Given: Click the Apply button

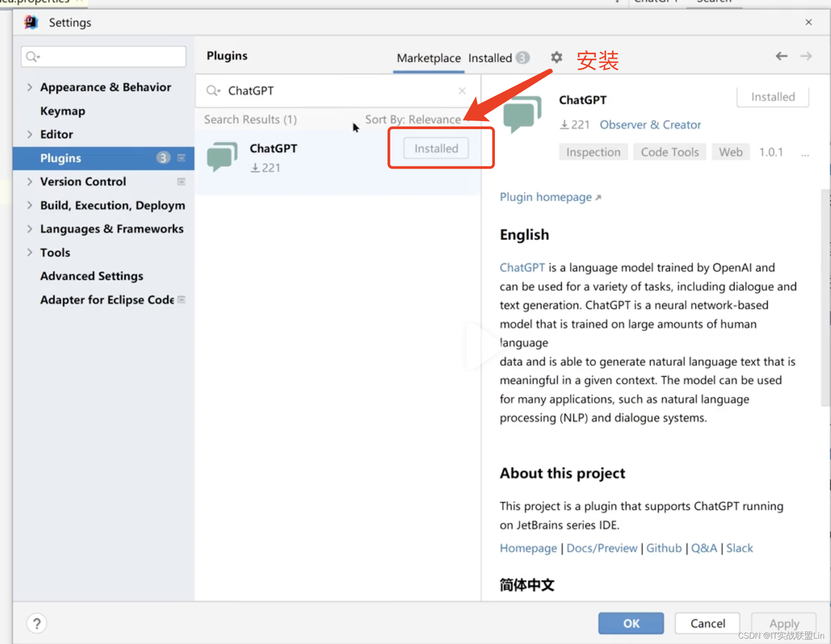Looking at the screenshot, I should click(x=784, y=623).
